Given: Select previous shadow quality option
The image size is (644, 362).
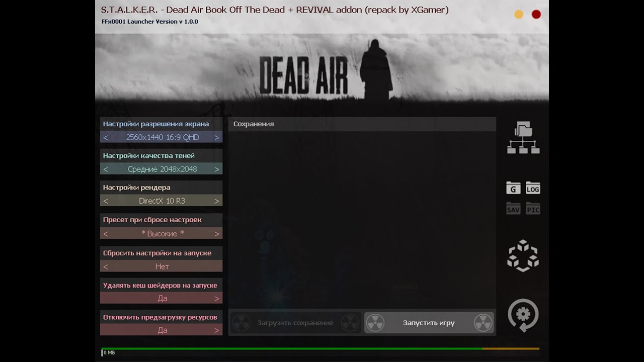Looking at the screenshot, I should pyautogui.click(x=106, y=169).
